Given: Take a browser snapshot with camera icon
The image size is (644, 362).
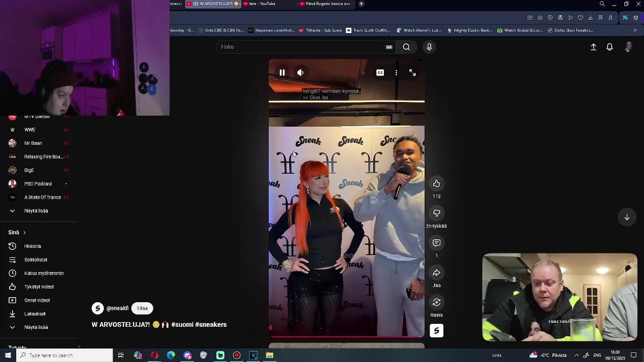Looking at the screenshot, I should point(540,18).
